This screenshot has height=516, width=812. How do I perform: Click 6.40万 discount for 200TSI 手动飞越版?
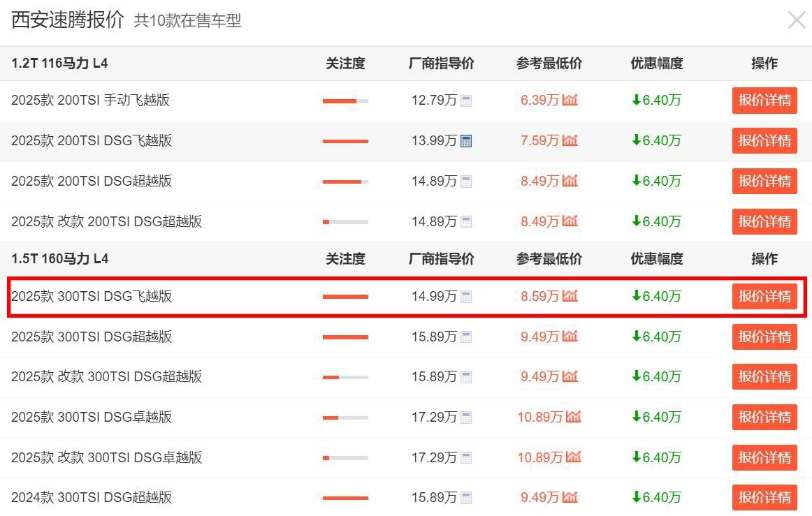[x=657, y=100]
